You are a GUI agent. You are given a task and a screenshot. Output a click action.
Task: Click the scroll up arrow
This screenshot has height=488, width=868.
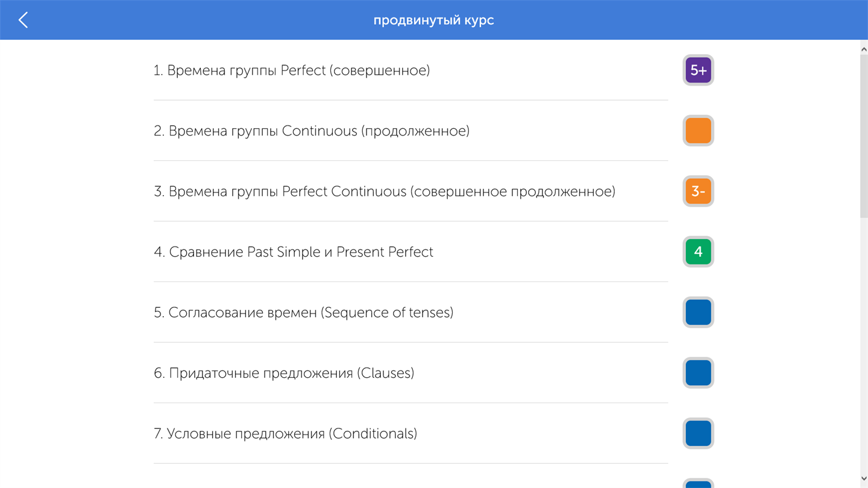pyautogui.click(x=863, y=49)
